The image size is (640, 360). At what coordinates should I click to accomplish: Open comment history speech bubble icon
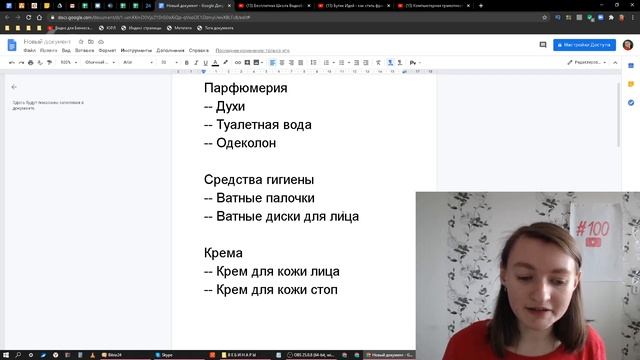coord(542,45)
